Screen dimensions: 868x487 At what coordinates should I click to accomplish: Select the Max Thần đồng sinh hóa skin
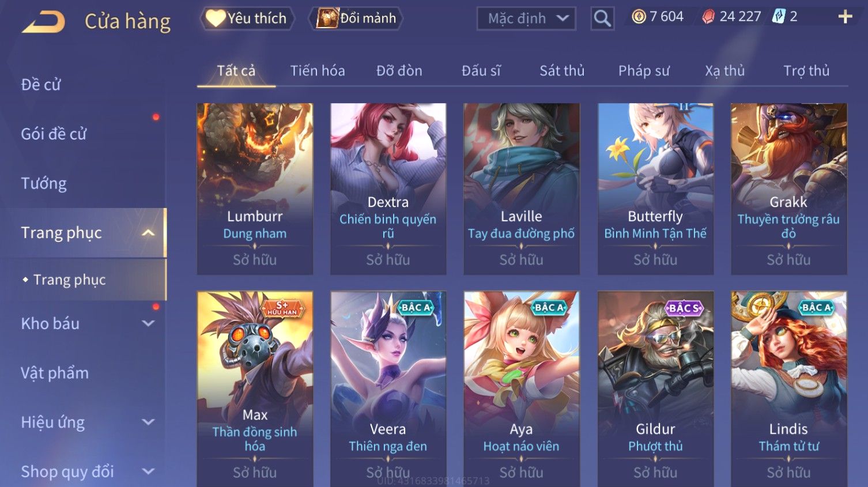[x=255, y=389]
